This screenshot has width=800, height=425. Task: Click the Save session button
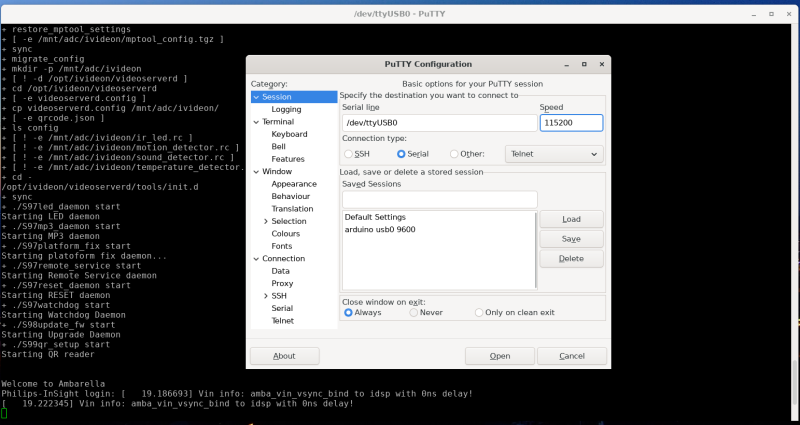[x=571, y=239]
